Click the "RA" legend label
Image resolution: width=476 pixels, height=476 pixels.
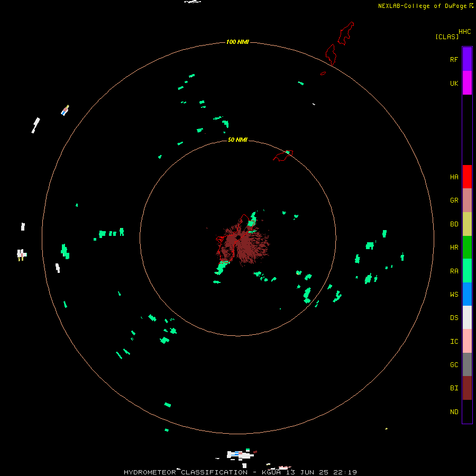coord(454,271)
